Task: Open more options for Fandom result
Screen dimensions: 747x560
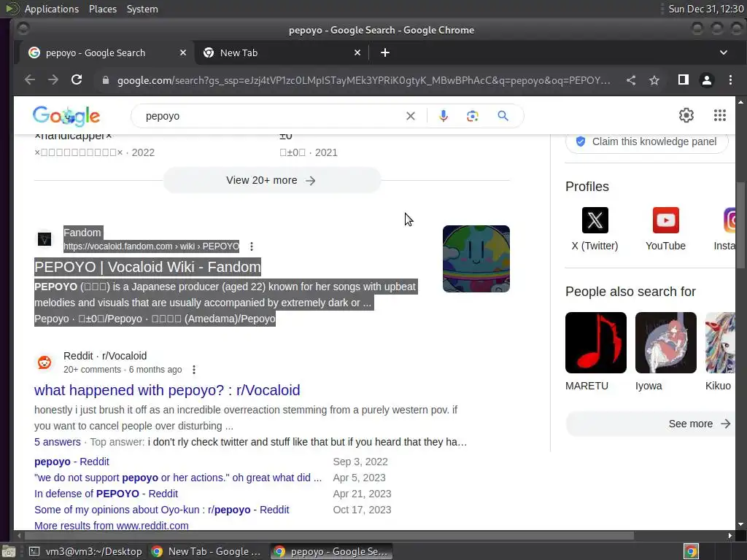Action: pos(252,246)
